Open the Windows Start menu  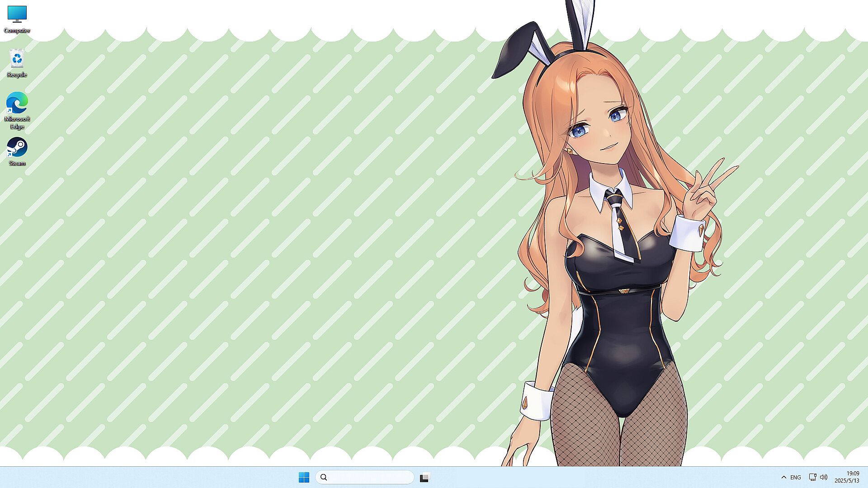click(x=304, y=477)
